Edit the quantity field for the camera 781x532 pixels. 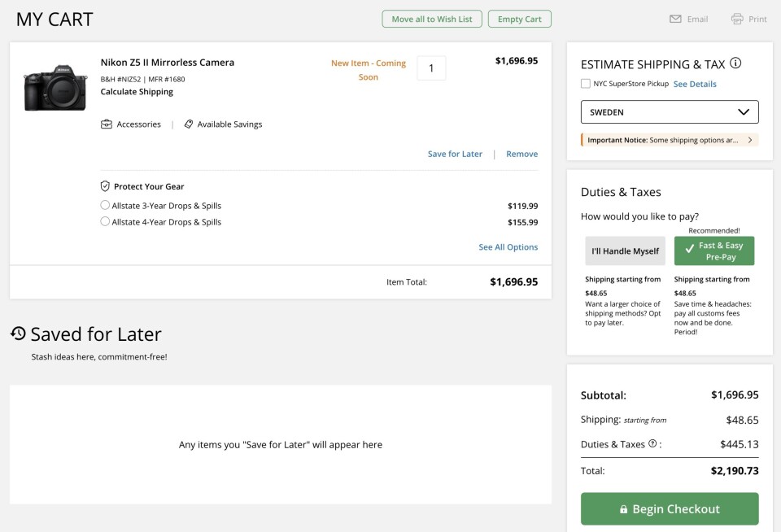(431, 68)
